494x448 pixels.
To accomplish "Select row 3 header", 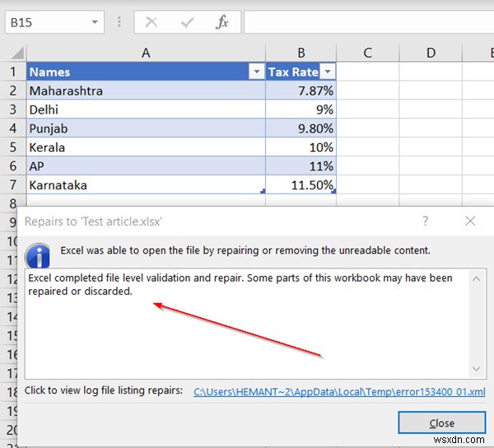I will point(13,110).
